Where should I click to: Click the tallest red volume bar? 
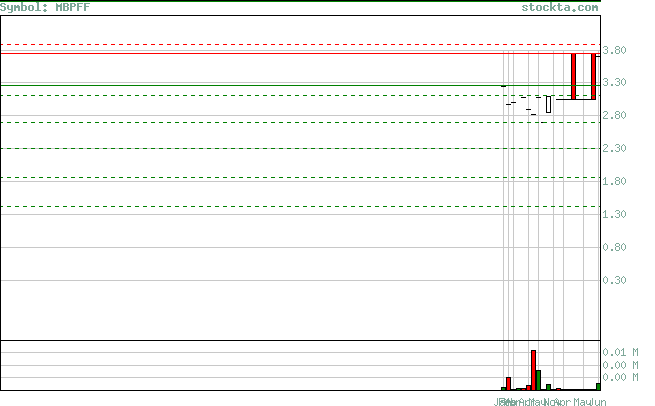tap(533, 370)
